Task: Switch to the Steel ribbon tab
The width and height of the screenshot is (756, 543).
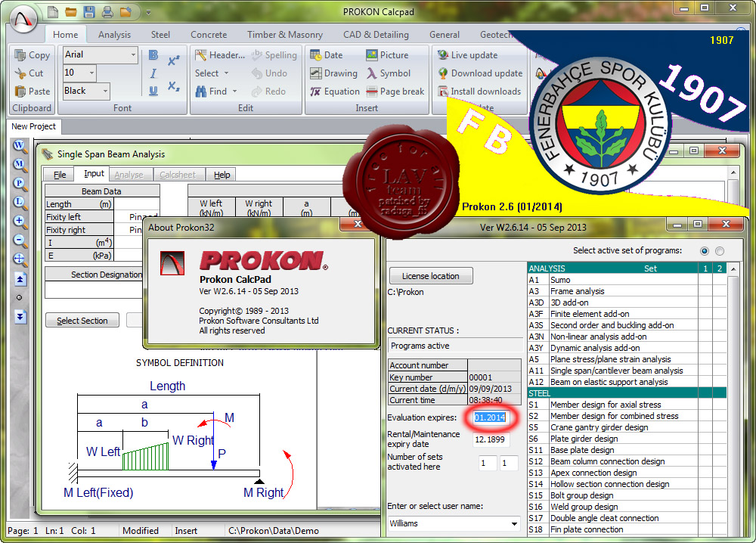Action: pyautogui.click(x=160, y=35)
